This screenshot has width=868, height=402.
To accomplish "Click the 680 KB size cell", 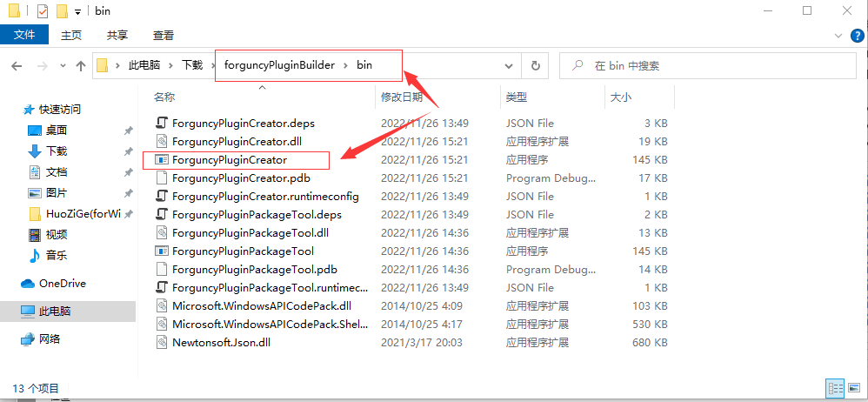I will (x=650, y=342).
